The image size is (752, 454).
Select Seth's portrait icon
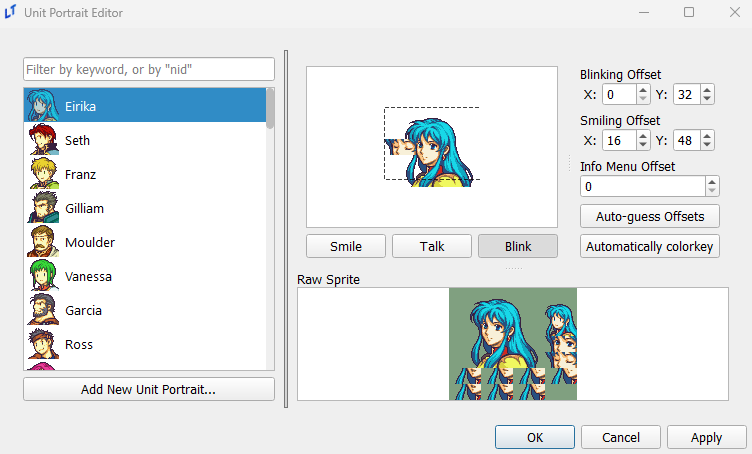coord(43,140)
